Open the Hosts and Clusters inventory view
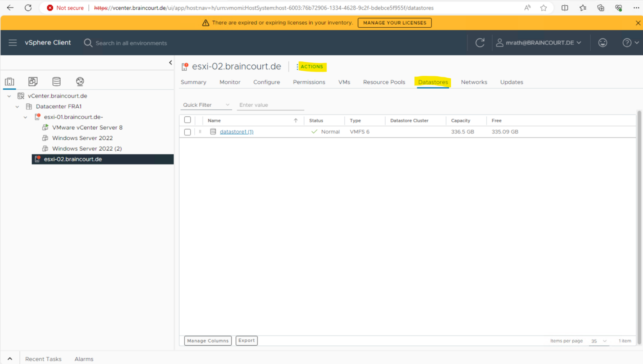The width and height of the screenshot is (643, 364). tap(10, 82)
